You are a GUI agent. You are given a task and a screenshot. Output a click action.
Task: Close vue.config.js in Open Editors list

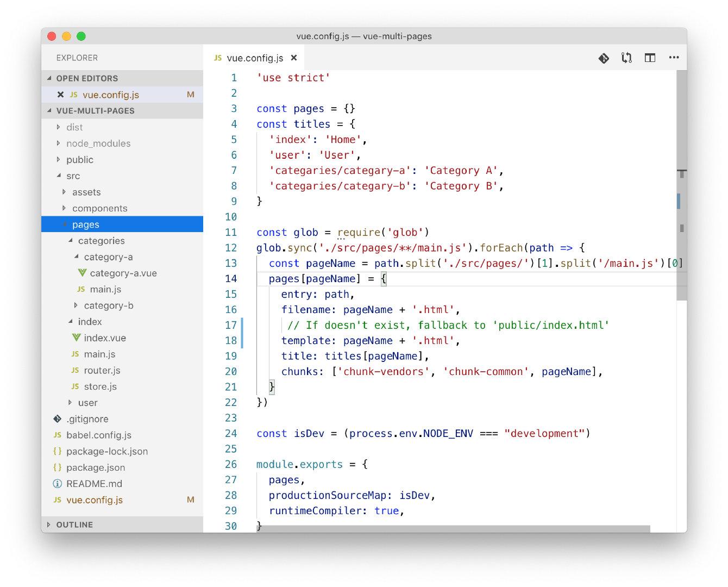(x=60, y=95)
